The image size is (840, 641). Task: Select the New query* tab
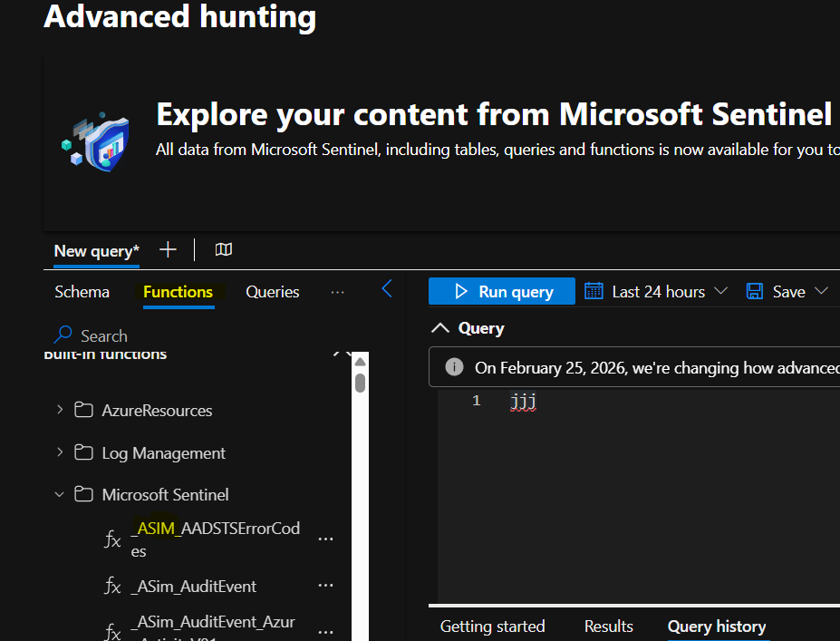pyautogui.click(x=96, y=251)
